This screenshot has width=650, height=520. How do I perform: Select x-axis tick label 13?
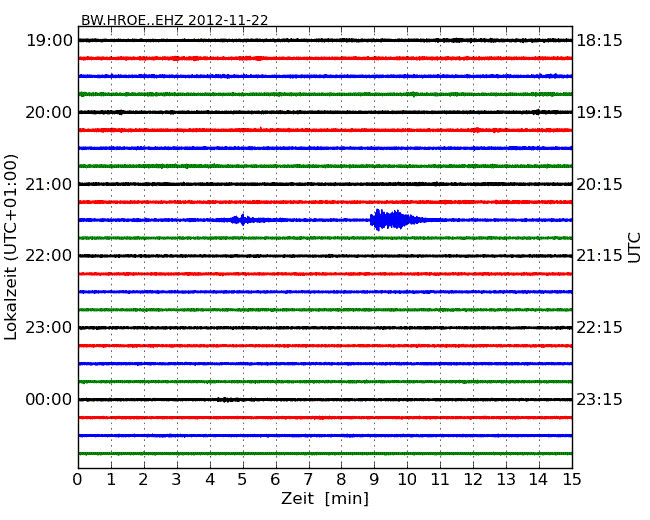[506, 479]
